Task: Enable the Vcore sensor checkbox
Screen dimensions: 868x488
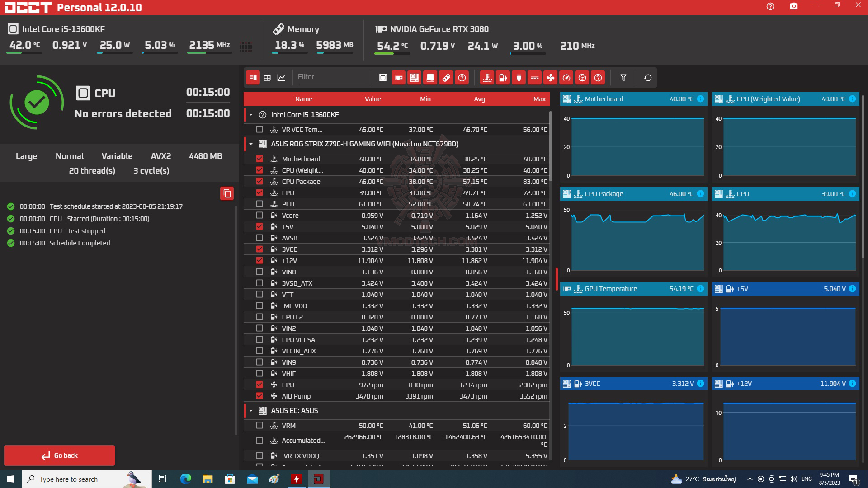Action: coord(259,215)
